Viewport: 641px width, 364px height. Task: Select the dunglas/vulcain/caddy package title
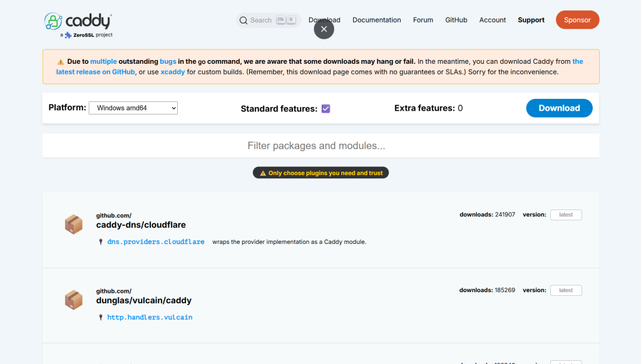coord(143,300)
